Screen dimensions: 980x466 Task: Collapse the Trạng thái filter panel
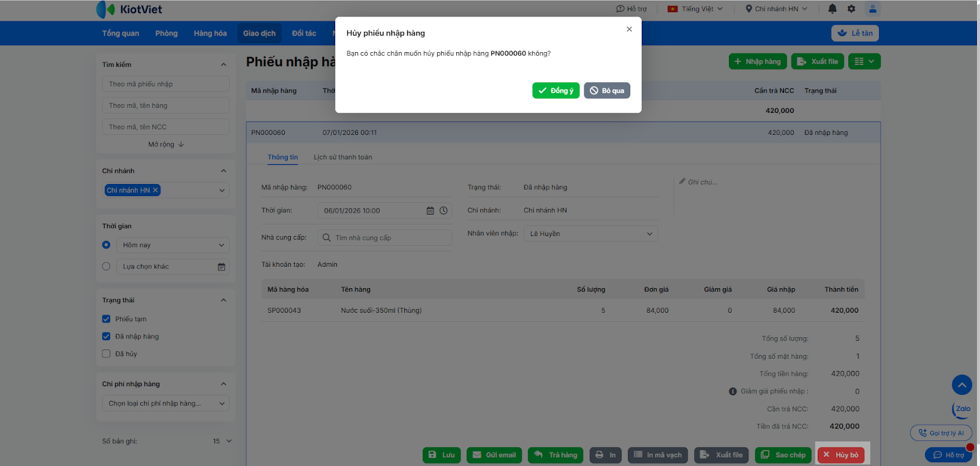click(x=224, y=300)
